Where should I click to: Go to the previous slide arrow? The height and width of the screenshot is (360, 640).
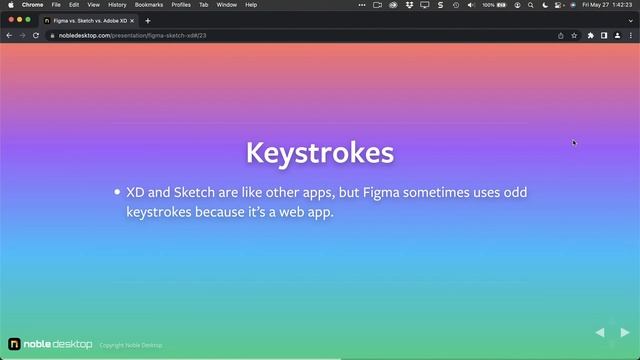point(600,333)
